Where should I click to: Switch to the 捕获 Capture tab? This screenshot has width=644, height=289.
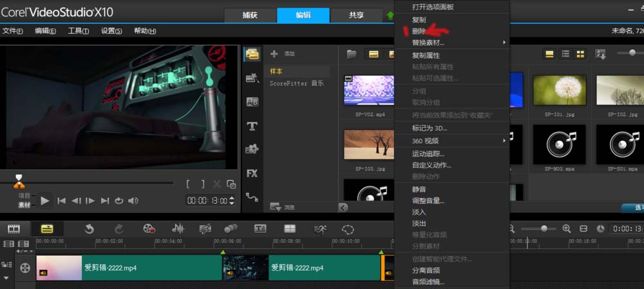click(x=250, y=15)
